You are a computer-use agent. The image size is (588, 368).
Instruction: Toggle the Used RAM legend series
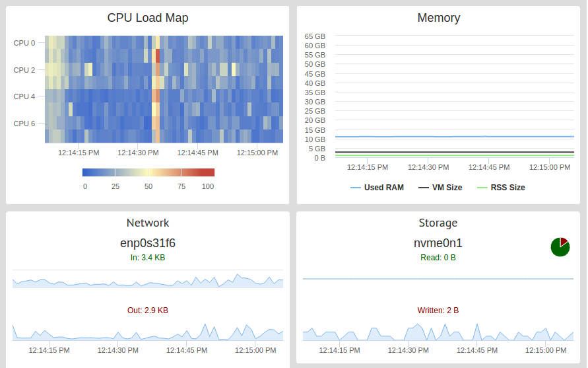click(x=377, y=188)
